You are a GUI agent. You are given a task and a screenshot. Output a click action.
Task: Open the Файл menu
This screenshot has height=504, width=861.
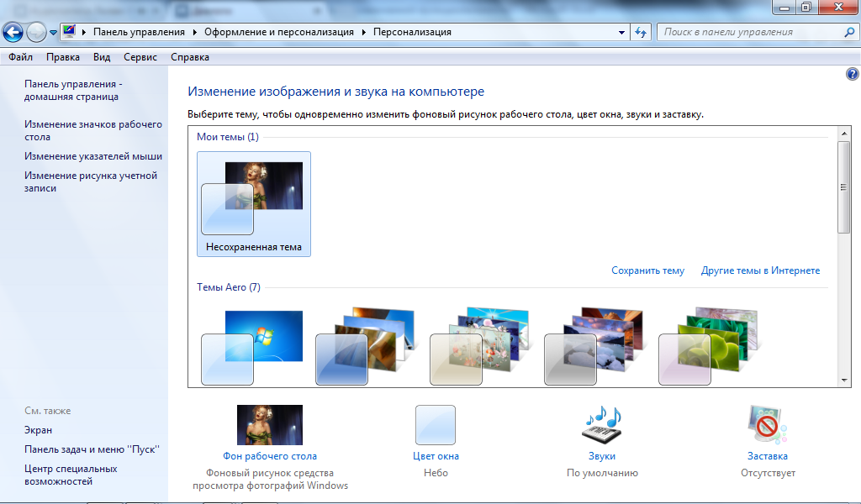pos(20,57)
